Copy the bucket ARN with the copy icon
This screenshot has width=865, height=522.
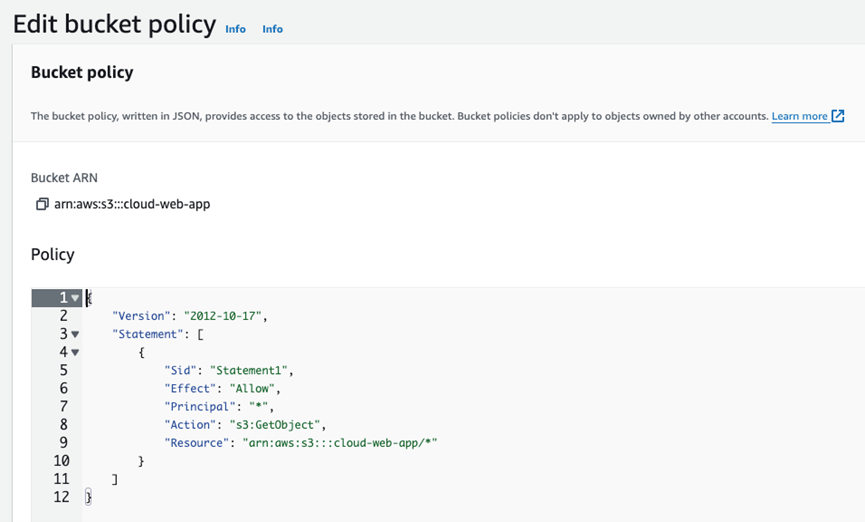coord(42,204)
